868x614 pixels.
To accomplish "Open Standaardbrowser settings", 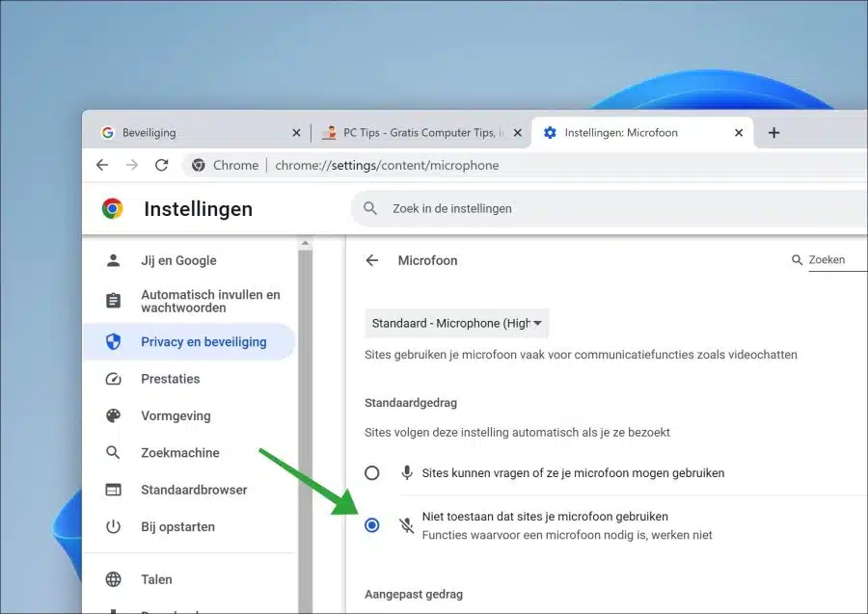I will (188, 490).
